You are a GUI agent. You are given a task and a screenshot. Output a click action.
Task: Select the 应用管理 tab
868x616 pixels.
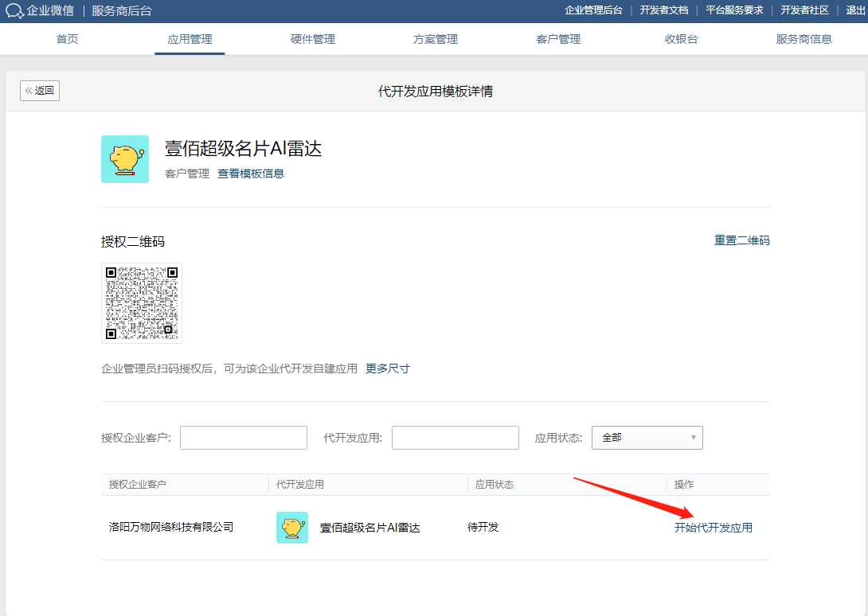[190, 39]
